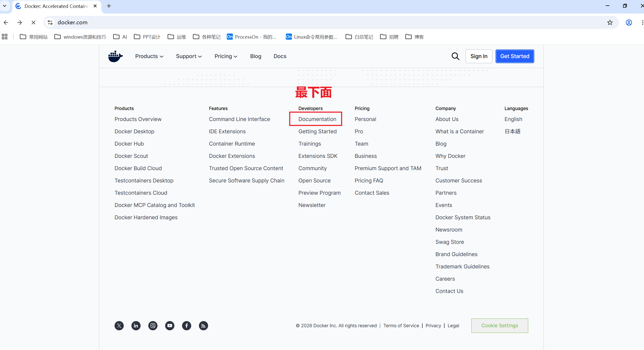Open the 招聘 bookmark folder
Screen dimensions: 644x350
389,37
